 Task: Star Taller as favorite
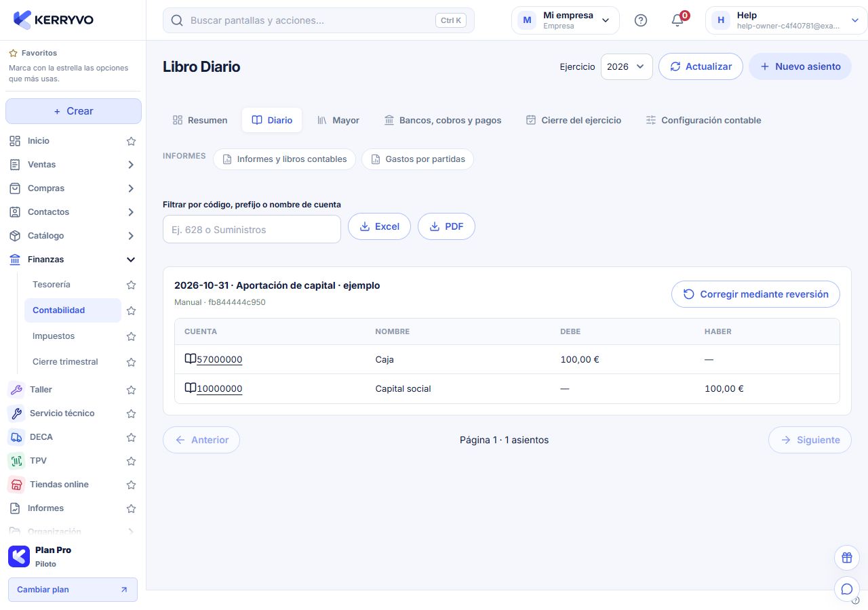pyautogui.click(x=132, y=390)
